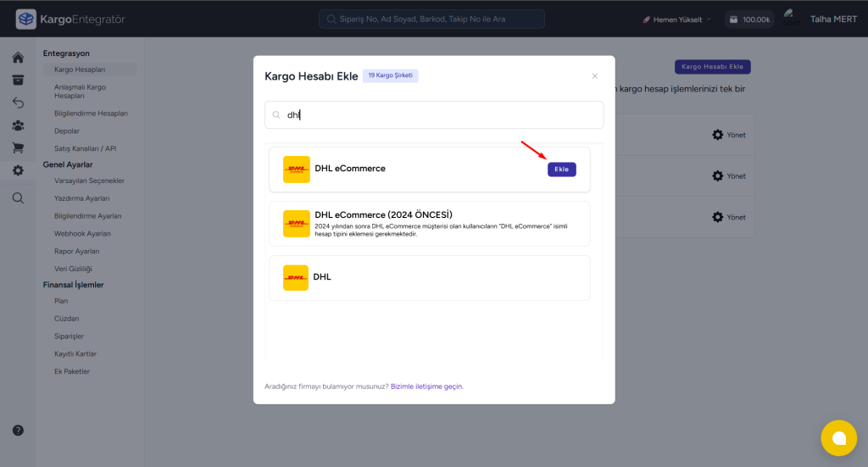Close the Kargo Hesabı Ekle dialog
The image size is (868, 467).
pyautogui.click(x=594, y=76)
